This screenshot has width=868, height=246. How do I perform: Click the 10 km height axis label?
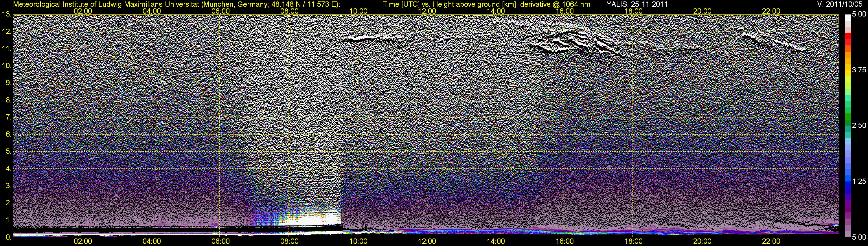6,66
